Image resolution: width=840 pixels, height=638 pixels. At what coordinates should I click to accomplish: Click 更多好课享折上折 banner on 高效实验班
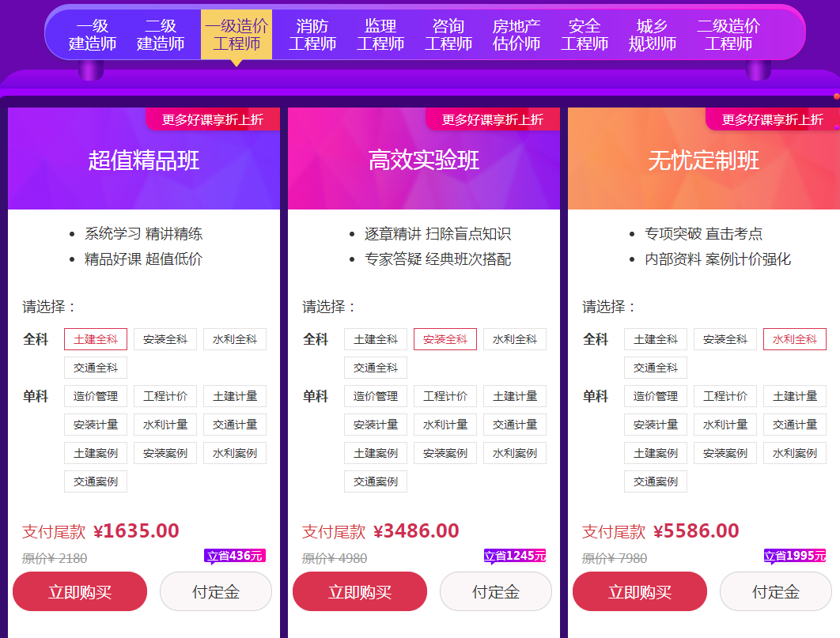(x=493, y=119)
